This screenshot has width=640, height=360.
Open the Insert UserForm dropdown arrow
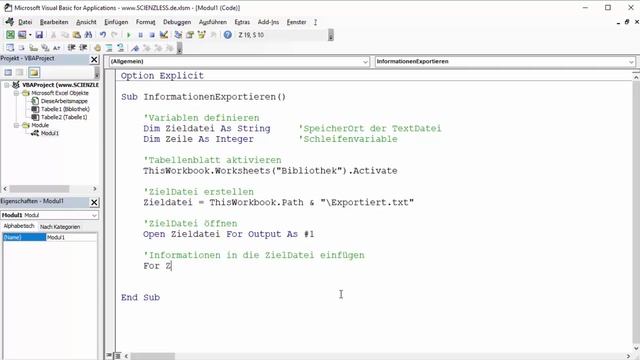pyautogui.click(x=30, y=35)
